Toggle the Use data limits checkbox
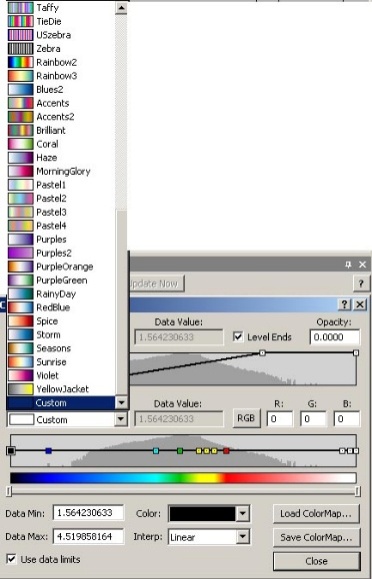The height and width of the screenshot is (579, 372). 11,559
